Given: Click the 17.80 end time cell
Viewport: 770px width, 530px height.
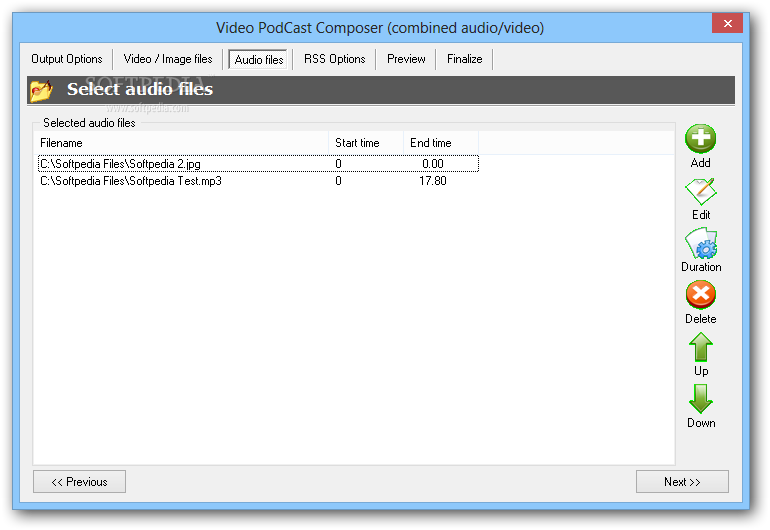Looking at the screenshot, I should pyautogui.click(x=433, y=181).
